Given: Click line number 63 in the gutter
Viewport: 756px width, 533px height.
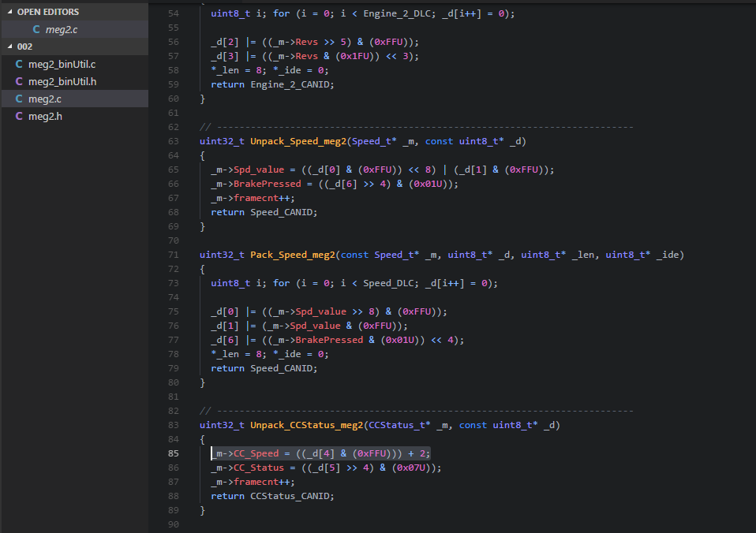Looking at the screenshot, I should 173,140.
